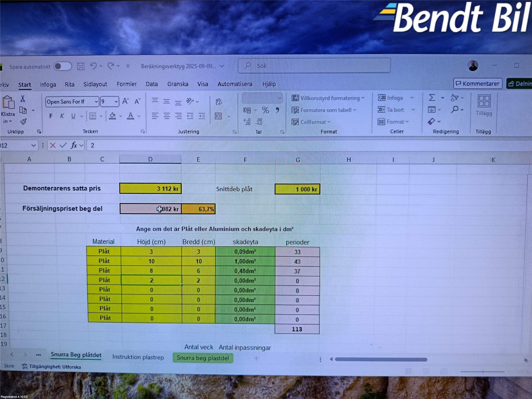Image resolution: width=532 pixels, height=399 pixels.
Task: Click the Kommentarer button
Action: coord(478,84)
